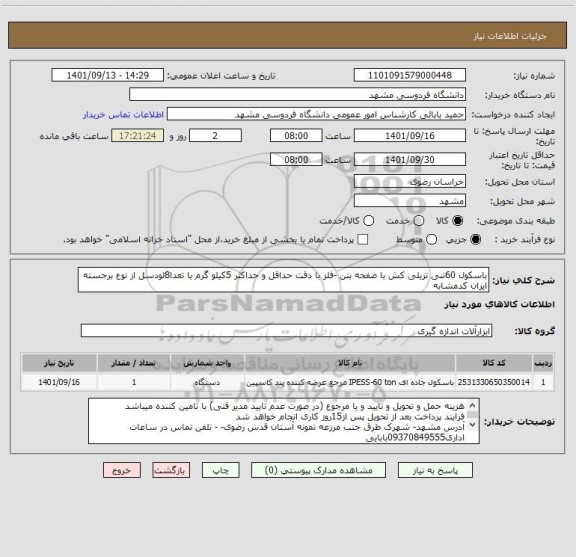
Task: Click the تاریخ نیاز column header
Action: (59, 363)
